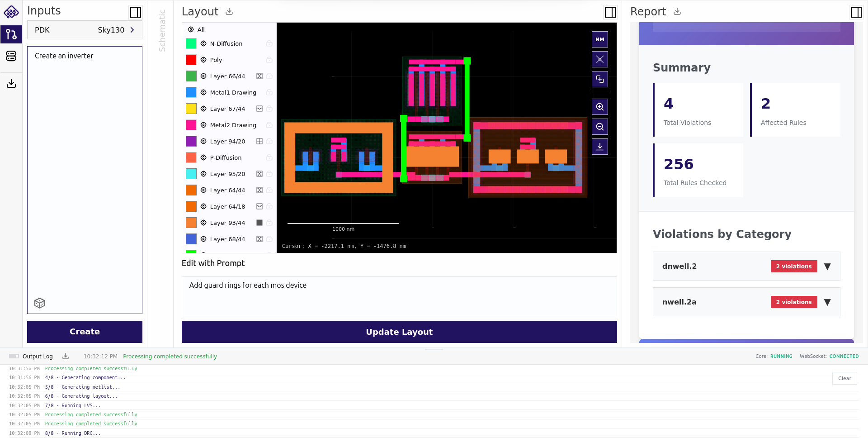Toggle NM units button in layout viewer
Screen dimensions: 868x438
click(x=600, y=39)
